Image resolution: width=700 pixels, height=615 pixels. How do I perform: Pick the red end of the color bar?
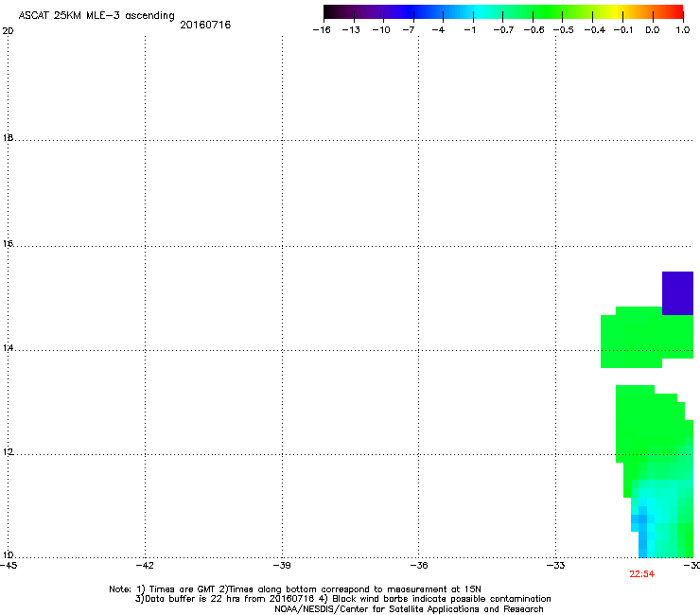click(x=676, y=11)
